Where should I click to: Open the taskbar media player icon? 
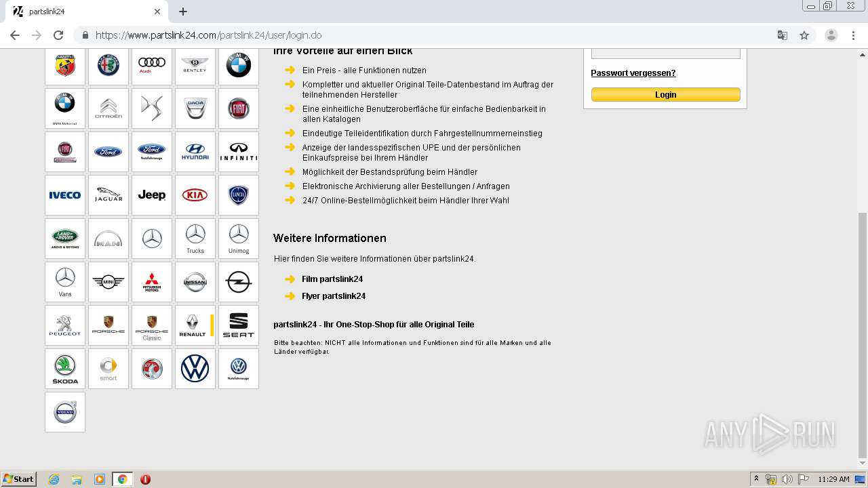[x=100, y=479]
